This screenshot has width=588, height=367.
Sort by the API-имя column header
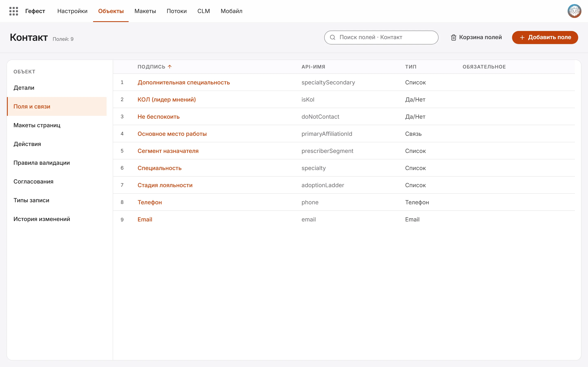click(x=313, y=67)
